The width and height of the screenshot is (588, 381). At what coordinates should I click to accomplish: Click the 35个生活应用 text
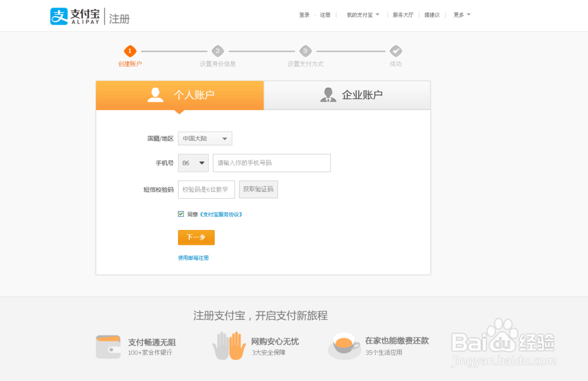pyautogui.click(x=383, y=353)
